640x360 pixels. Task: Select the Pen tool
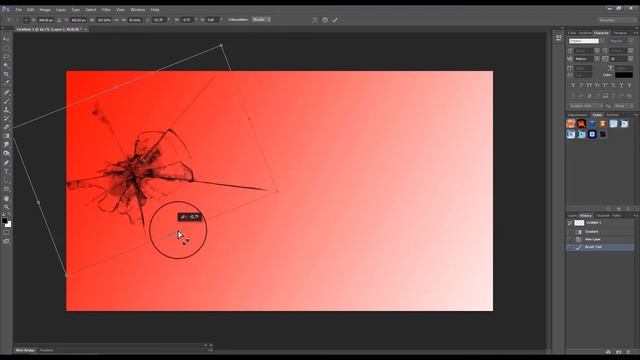tap(6, 163)
